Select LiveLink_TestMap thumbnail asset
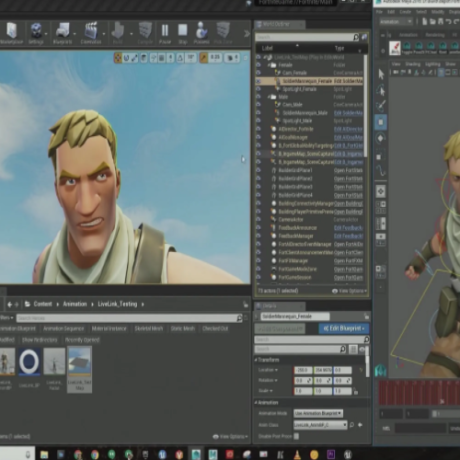The width and height of the screenshot is (460, 460). (x=79, y=369)
